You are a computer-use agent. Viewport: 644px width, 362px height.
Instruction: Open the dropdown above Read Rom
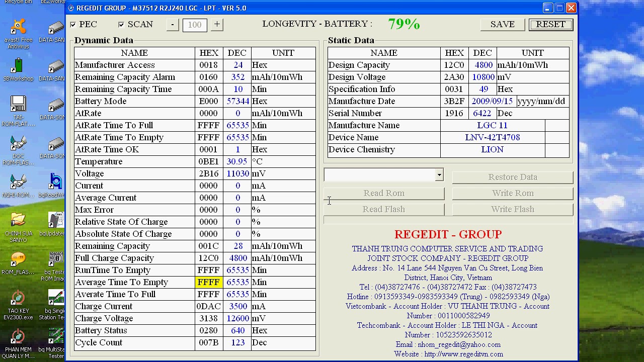coord(439,174)
